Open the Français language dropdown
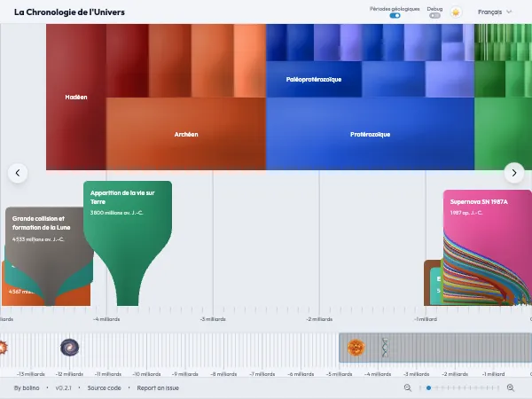The height and width of the screenshot is (399, 532). [x=495, y=12]
